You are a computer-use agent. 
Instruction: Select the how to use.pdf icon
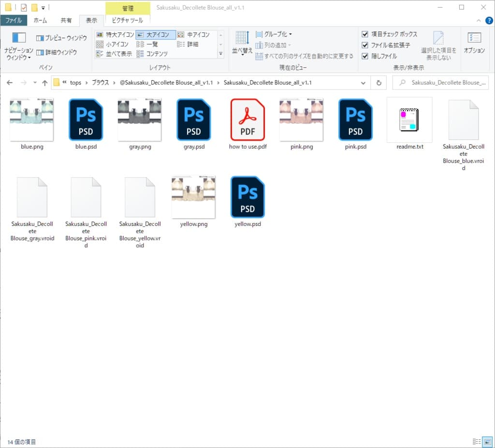pyautogui.click(x=247, y=119)
